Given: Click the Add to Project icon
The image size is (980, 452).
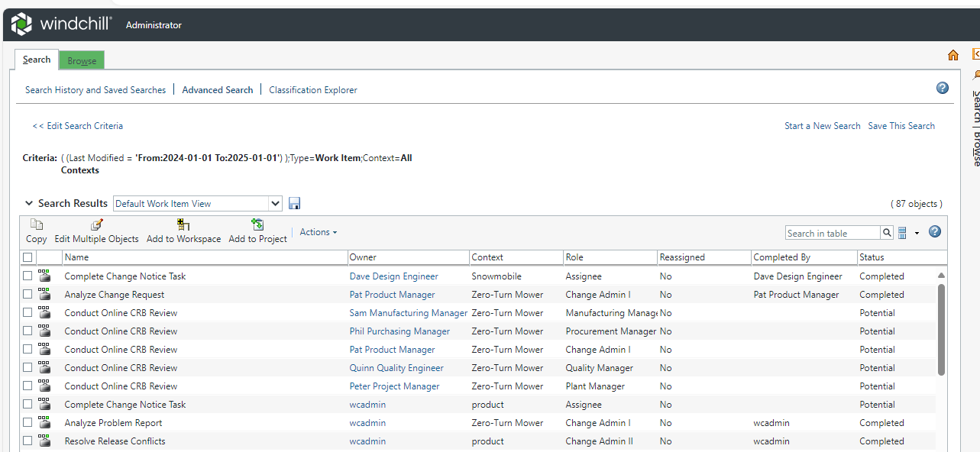Looking at the screenshot, I should (257, 229).
